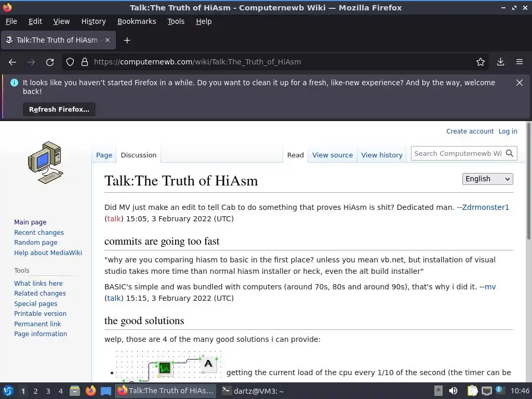Click the show desktop taskbar icon
The height and width of the screenshot is (399, 532).
106,391
